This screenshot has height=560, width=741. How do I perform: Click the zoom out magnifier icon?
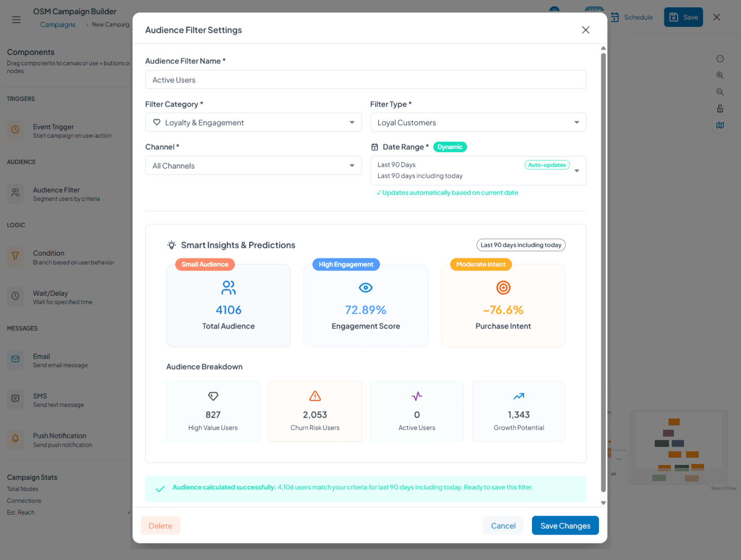coord(720,92)
